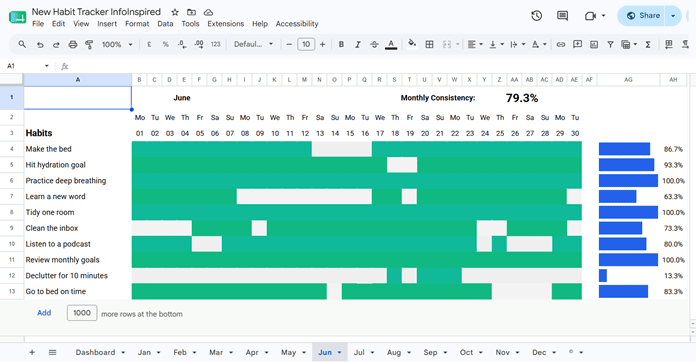This screenshot has width=696, height=362.
Task: Insert a chart
Action: [594, 44]
